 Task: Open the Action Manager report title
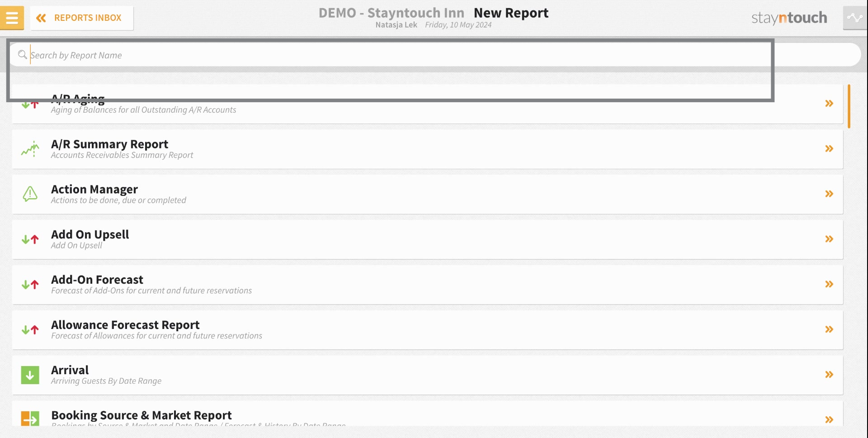[x=94, y=190]
